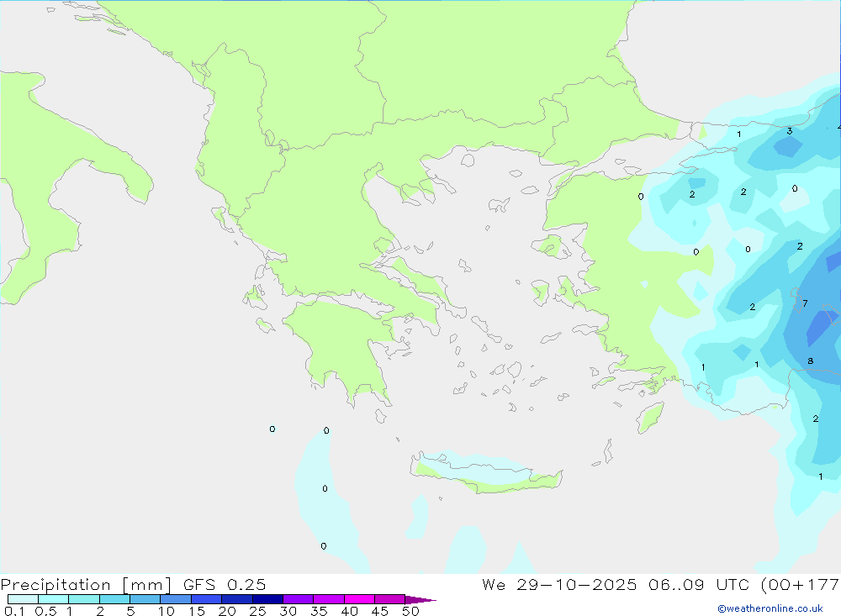Screen dimensions: 841x616
Task: Click the legend label '50'
Action: tap(410, 611)
